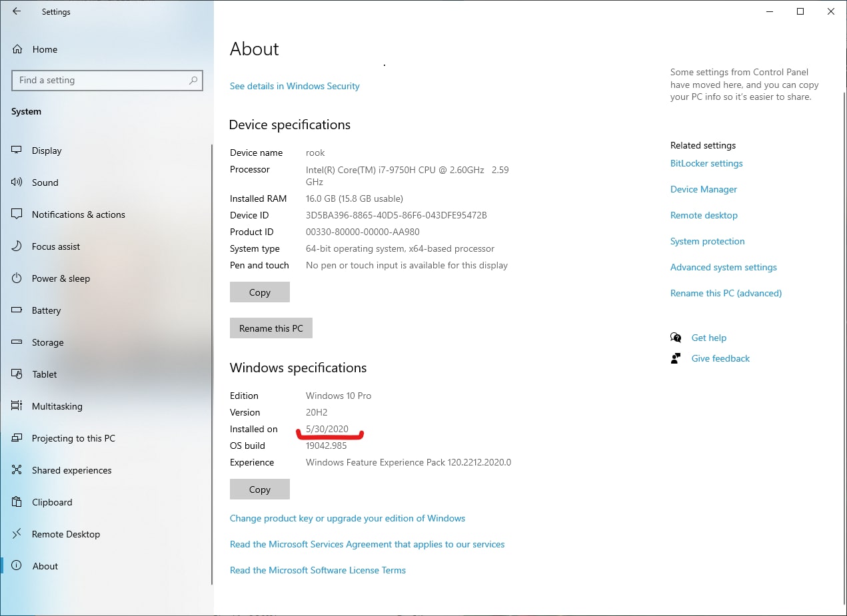Click the Multitasking icon
This screenshot has height=616, width=847.
tap(17, 406)
